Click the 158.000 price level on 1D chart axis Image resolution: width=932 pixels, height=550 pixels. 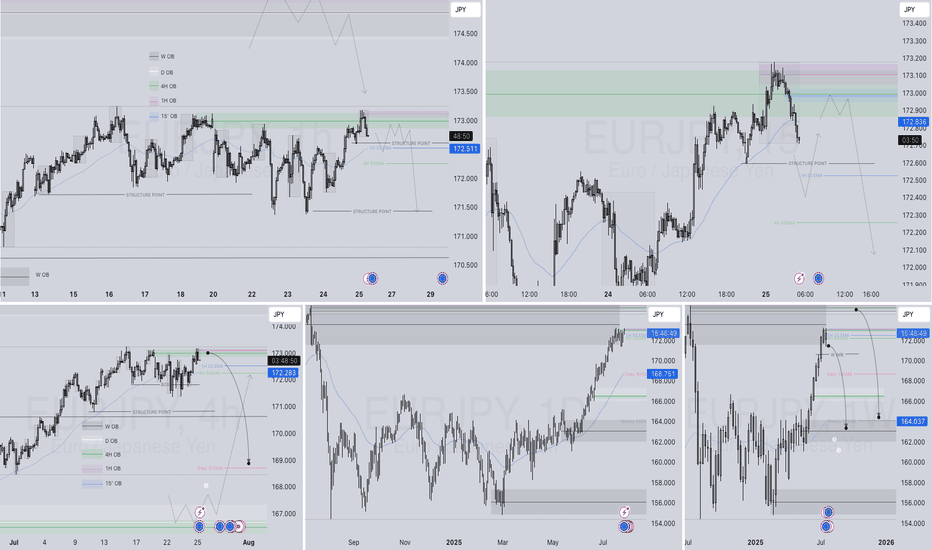click(x=663, y=483)
